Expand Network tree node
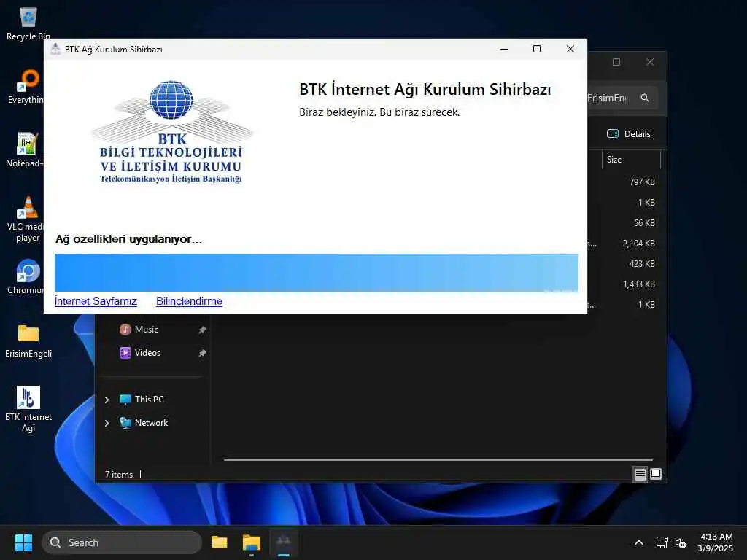 click(107, 423)
